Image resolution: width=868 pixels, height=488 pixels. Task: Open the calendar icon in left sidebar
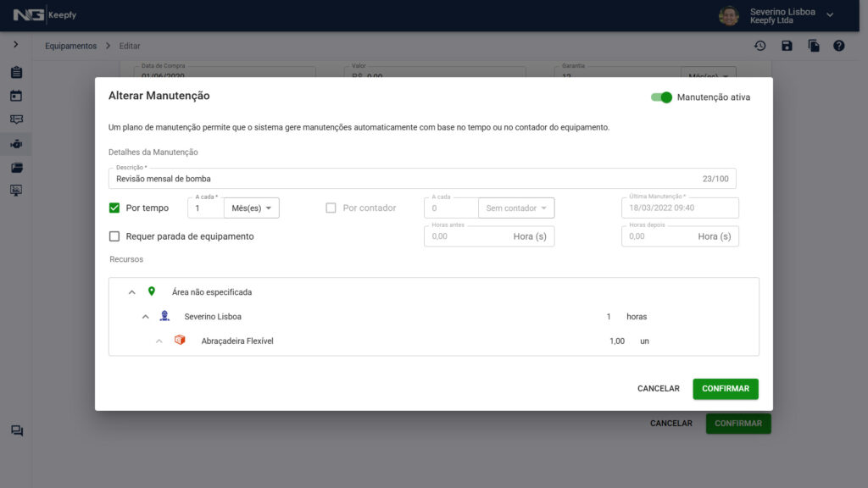pyautogui.click(x=16, y=96)
